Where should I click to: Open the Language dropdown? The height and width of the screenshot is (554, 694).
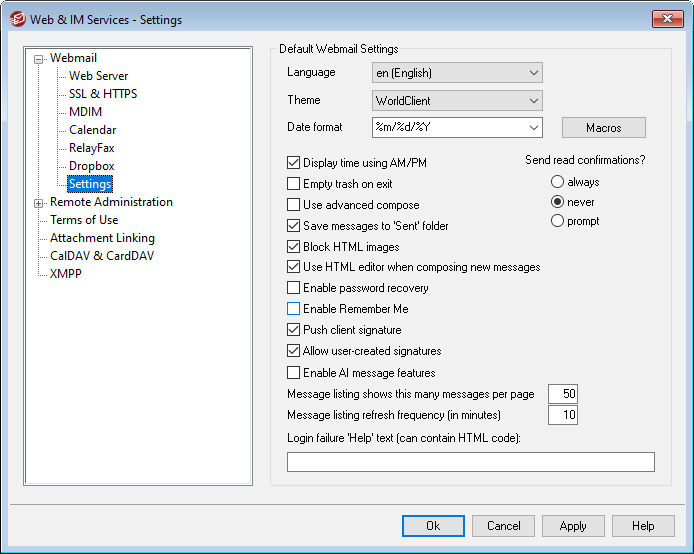point(531,73)
